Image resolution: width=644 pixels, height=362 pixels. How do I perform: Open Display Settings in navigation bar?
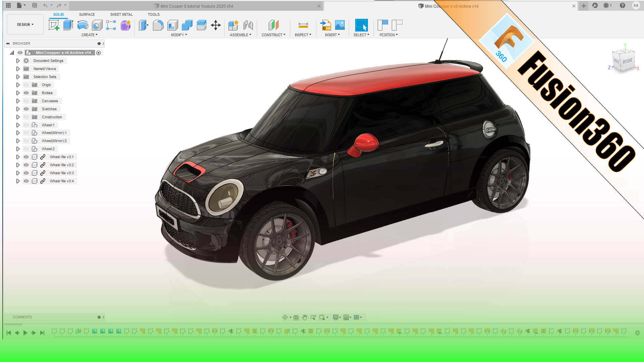pos(336,317)
